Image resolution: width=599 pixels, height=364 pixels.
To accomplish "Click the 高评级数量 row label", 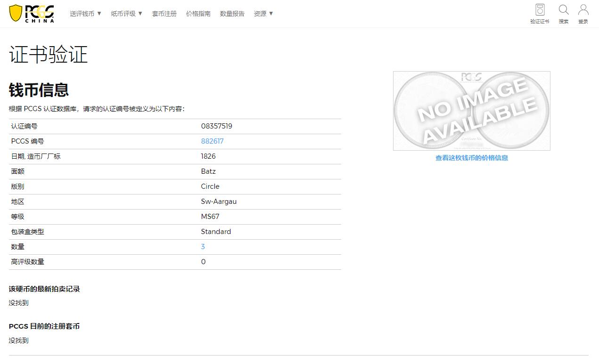I will pyautogui.click(x=28, y=262).
